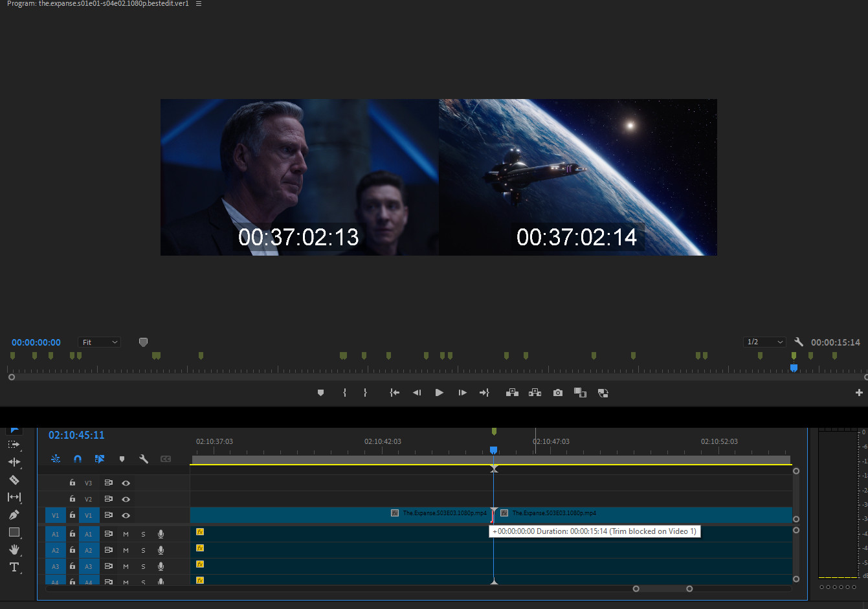This screenshot has height=609, width=868.
Task: Open Program panel hamburger menu
Action: (199, 4)
